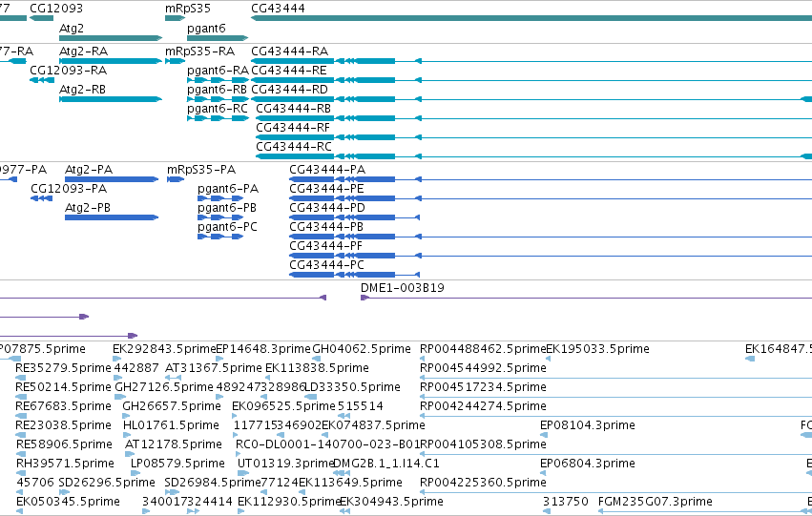The image size is (812, 516).
Task: Select the CG12093-RA transcript label
Action: coord(69,71)
